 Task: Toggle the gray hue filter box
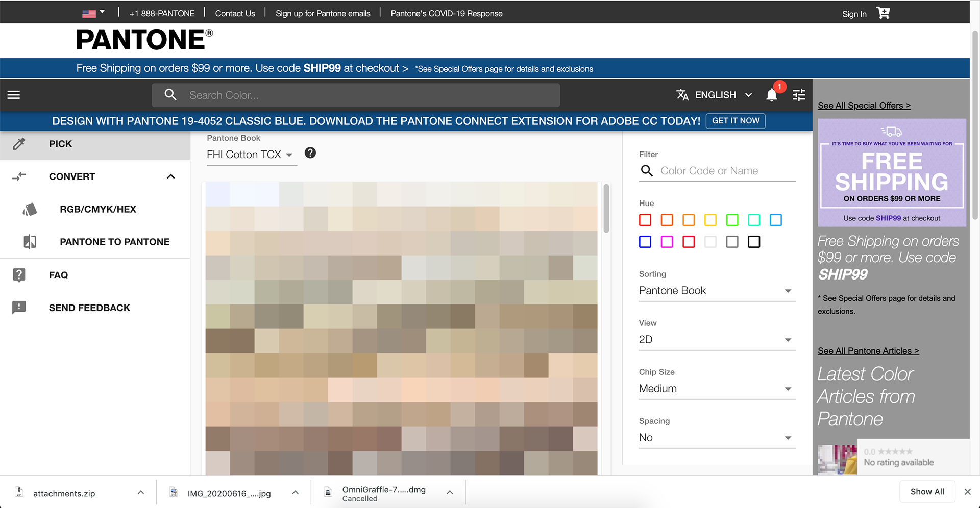[x=732, y=242]
